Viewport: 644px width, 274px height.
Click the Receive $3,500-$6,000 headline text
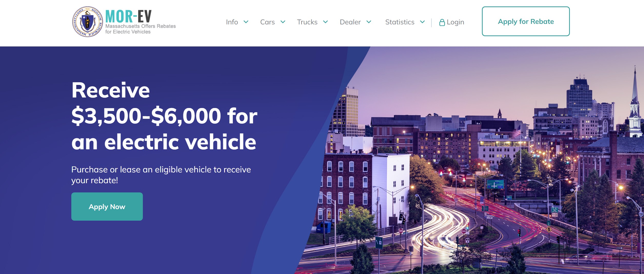point(164,116)
